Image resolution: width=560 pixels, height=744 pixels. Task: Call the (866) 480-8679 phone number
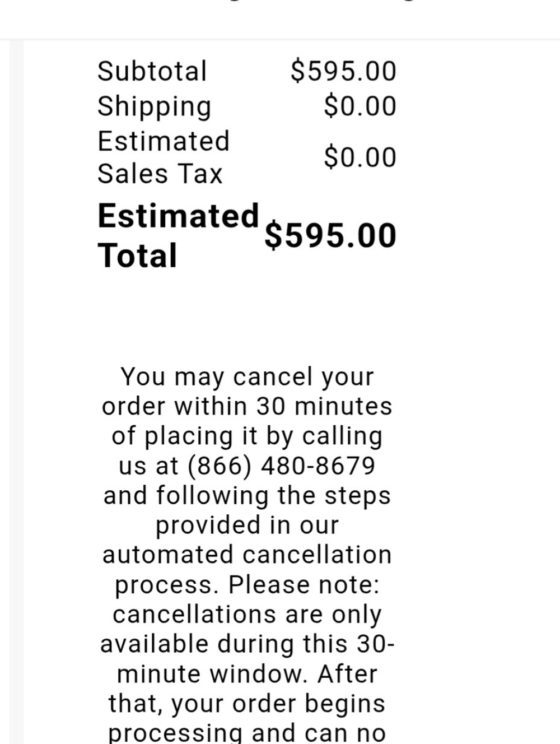click(281, 466)
